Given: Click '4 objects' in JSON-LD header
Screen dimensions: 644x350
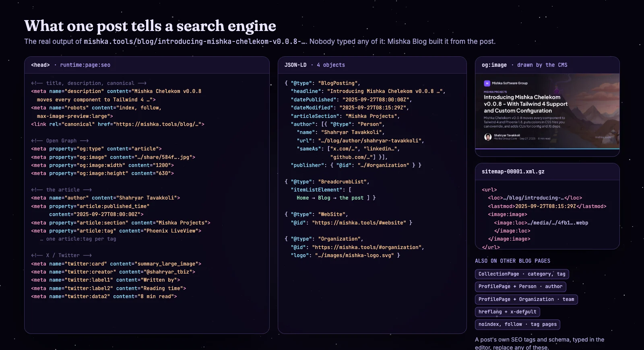Looking at the screenshot, I should coord(331,65).
